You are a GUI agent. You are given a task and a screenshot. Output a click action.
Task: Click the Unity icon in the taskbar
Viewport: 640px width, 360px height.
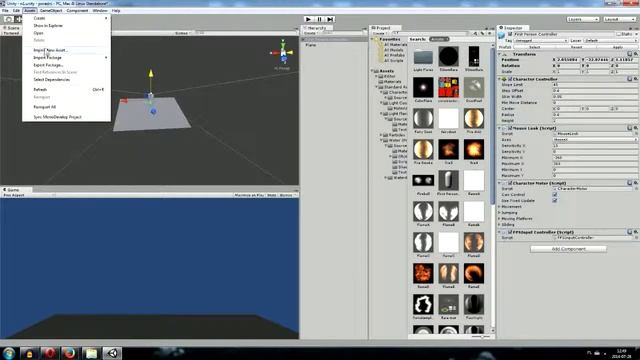112,353
